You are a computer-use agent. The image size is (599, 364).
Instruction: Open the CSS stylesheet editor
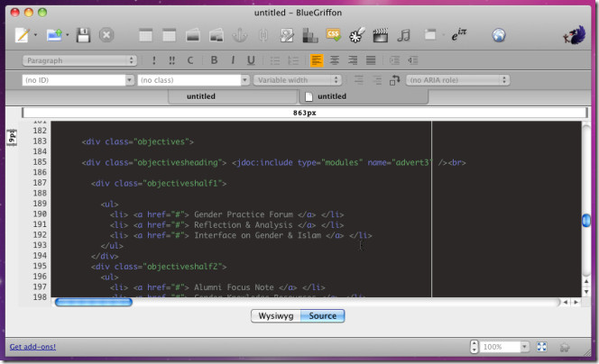tap(333, 35)
